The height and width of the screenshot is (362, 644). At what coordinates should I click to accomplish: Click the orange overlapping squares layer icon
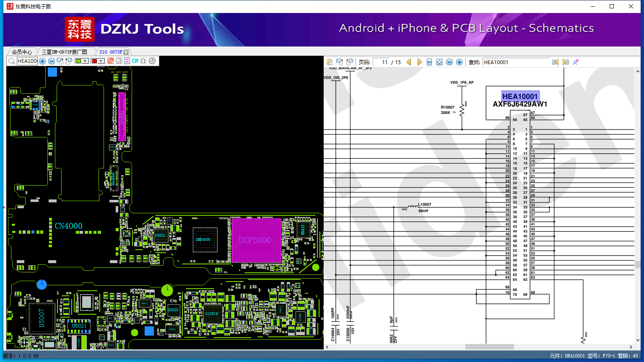111,61
